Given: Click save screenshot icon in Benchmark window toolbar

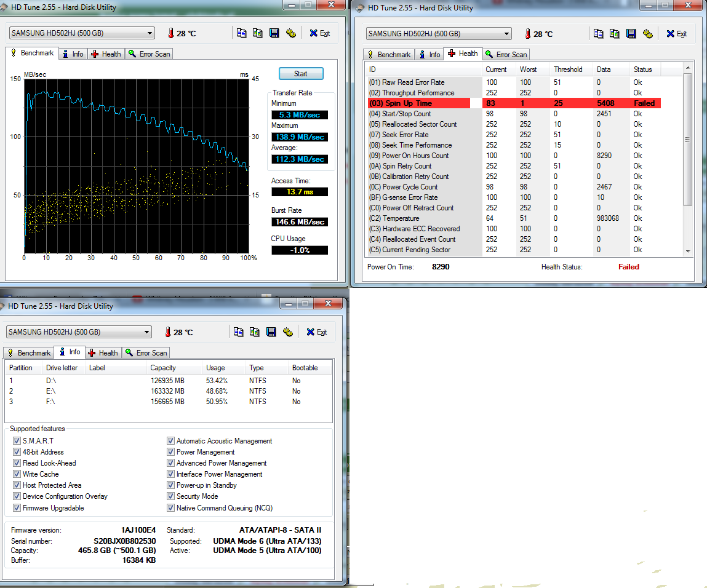Looking at the screenshot, I should click(x=274, y=33).
